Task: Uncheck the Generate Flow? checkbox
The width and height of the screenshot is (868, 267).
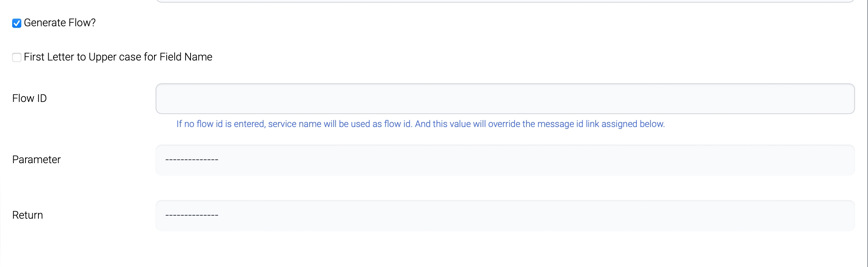Action: coord(17,23)
